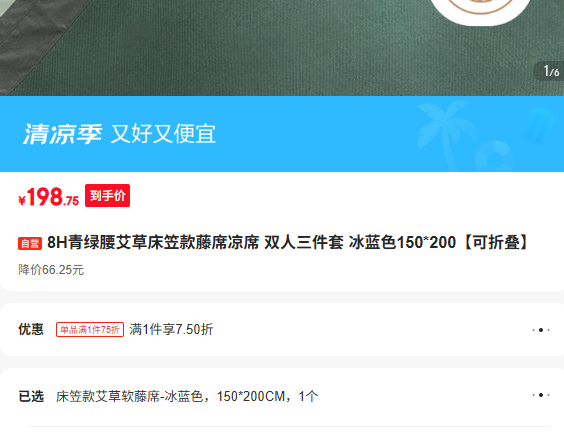Image resolution: width=564 pixels, height=439 pixels.
Task: Click the 降价66.25元 price drop text
Action: 51,270
